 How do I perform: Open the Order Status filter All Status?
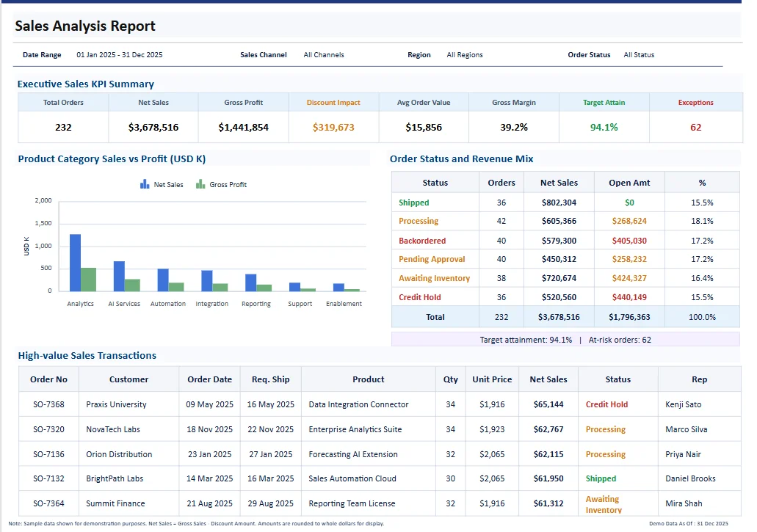(x=639, y=55)
